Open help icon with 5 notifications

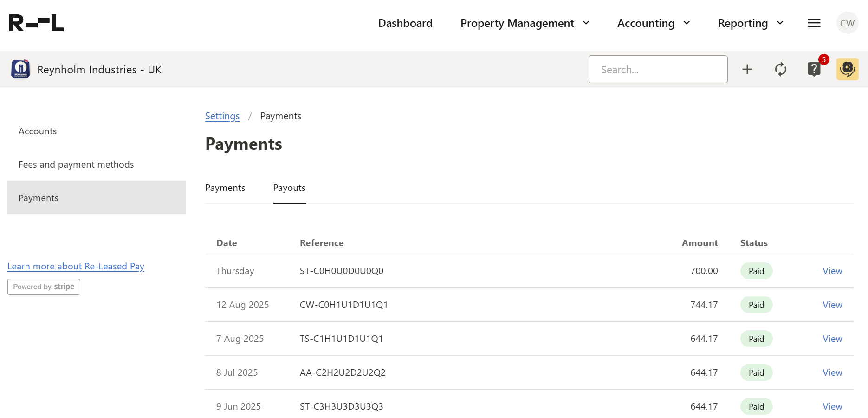pyautogui.click(x=814, y=70)
